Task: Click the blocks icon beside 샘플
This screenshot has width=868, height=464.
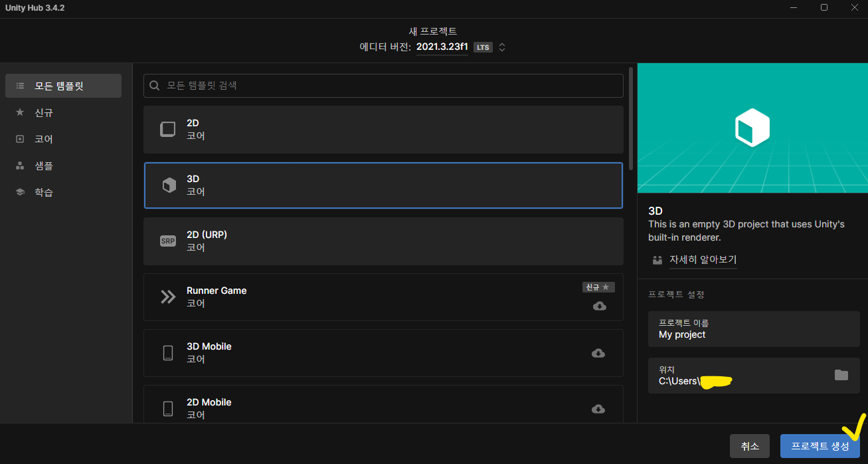Action: 20,166
